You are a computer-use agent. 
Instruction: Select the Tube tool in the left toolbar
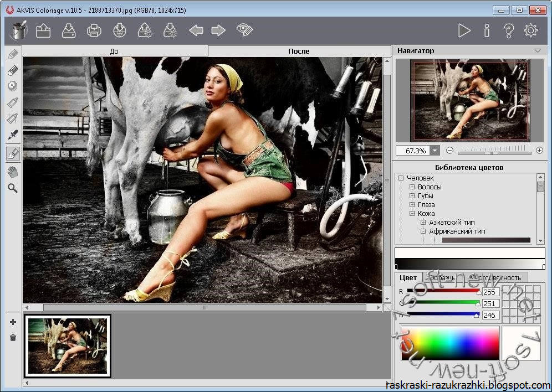(13, 102)
